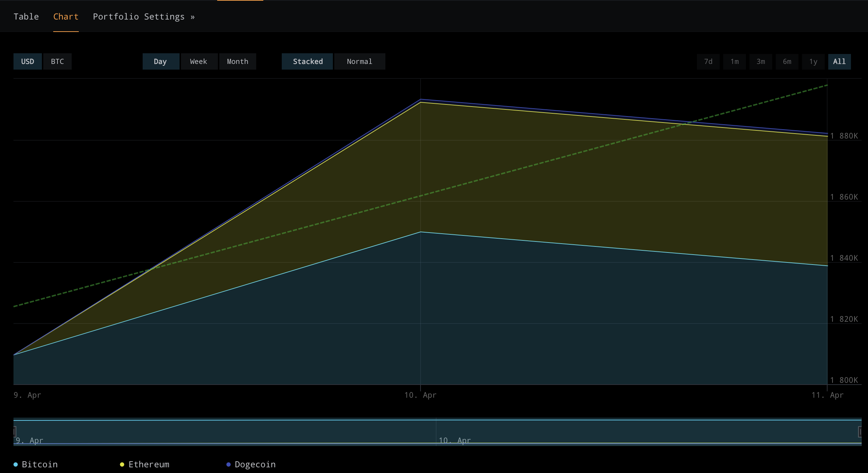868x473 pixels.
Task: Switch chart interval to Month
Action: tap(237, 61)
